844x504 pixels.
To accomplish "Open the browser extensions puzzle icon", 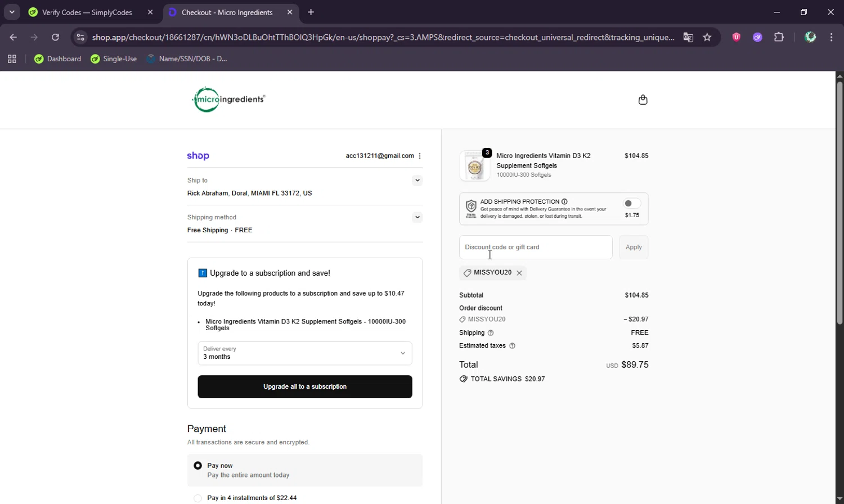I will coord(779,37).
